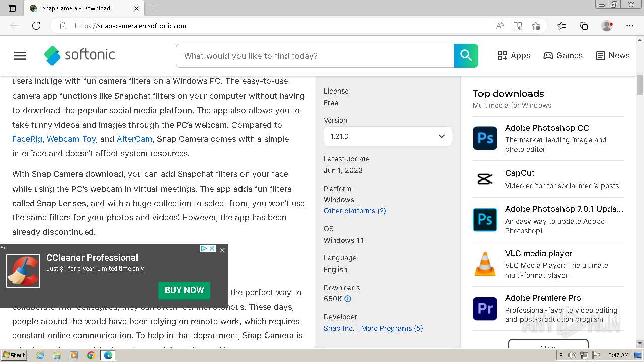This screenshot has width=644, height=362.
Task: Open File Explorer from taskbar
Action: (x=57, y=355)
